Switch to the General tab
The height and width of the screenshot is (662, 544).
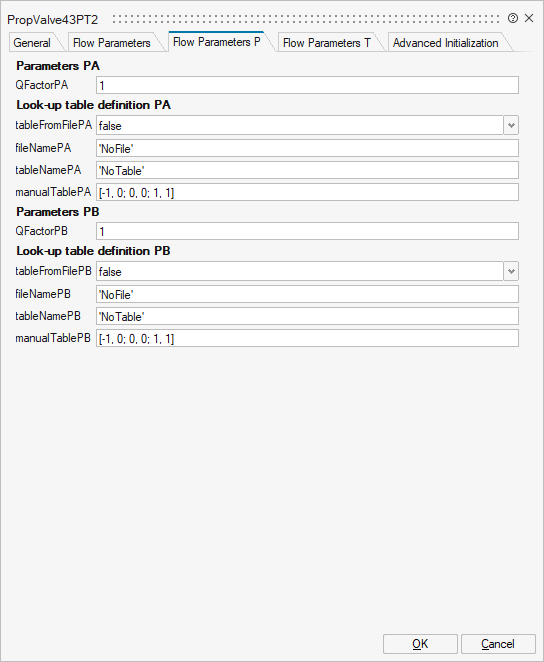pyautogui.click(x=32, y=43)
